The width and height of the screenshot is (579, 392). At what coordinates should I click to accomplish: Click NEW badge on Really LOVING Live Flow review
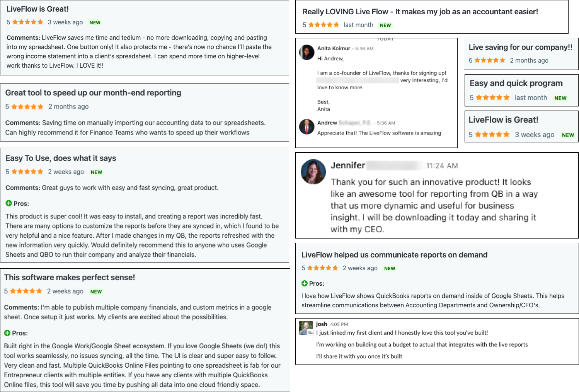point(385,25)
